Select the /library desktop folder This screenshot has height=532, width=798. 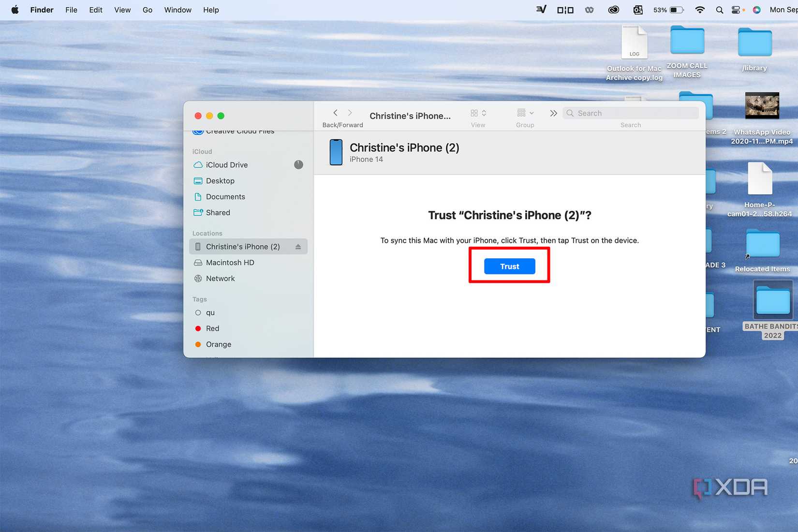click(x=754, y=50)
